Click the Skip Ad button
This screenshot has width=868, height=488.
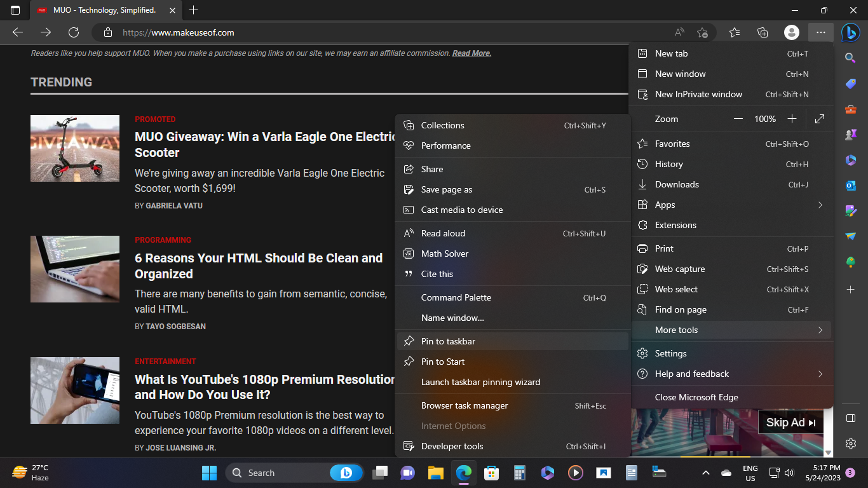pos(790,422)
